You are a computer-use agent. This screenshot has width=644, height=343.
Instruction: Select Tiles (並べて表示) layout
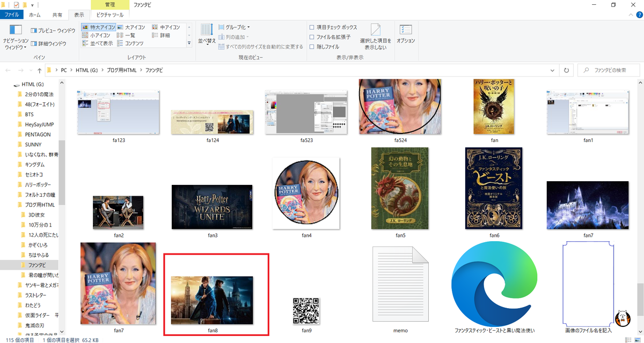click(x=97, y=43)
